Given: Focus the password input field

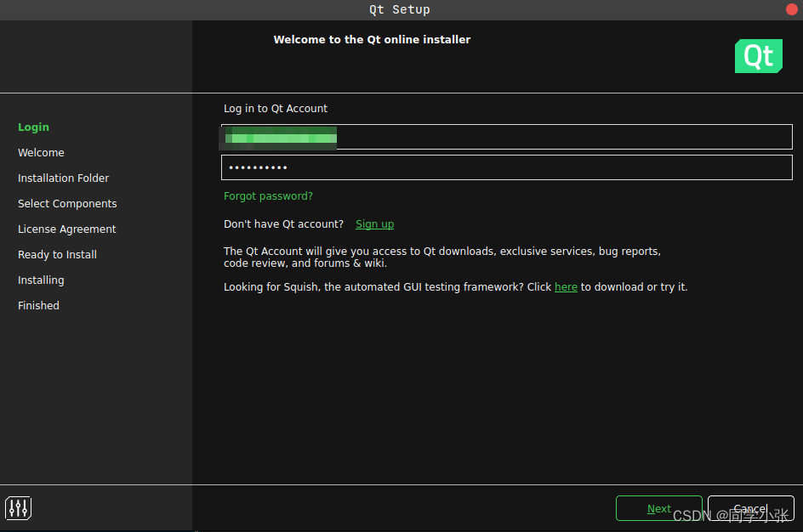Looking at the screenshot, I should pyautogui.click(x=506, y=167).
